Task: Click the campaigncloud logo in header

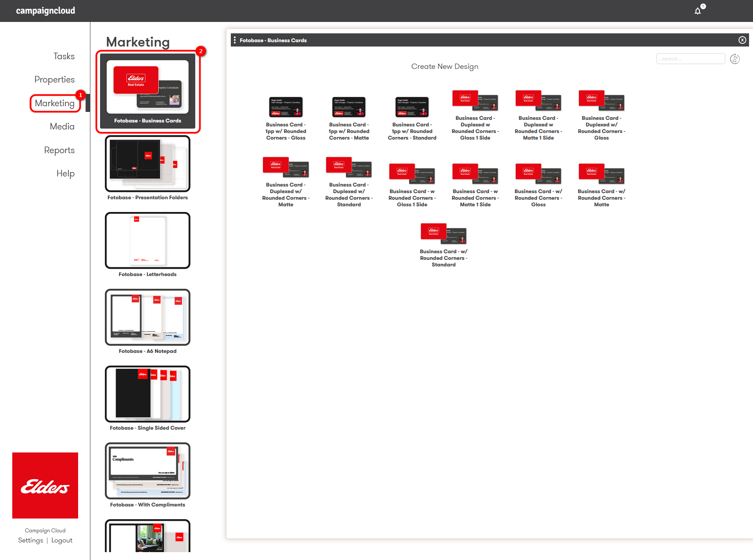Action: pyautogui.click(x=46, y=11)
